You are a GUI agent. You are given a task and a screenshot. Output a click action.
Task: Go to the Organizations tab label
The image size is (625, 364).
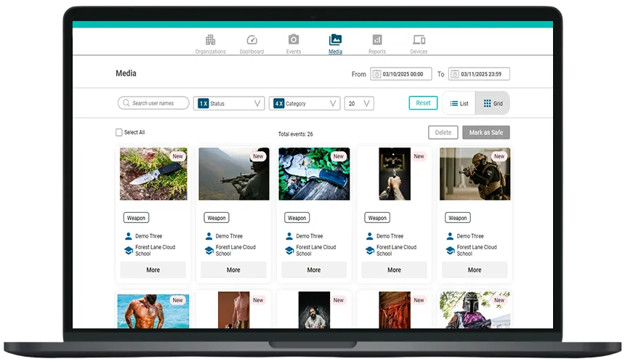[211, 52]
